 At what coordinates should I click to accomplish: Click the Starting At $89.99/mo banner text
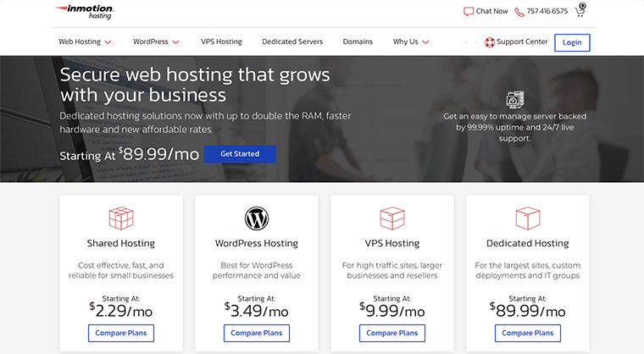(x=130, y=154)
